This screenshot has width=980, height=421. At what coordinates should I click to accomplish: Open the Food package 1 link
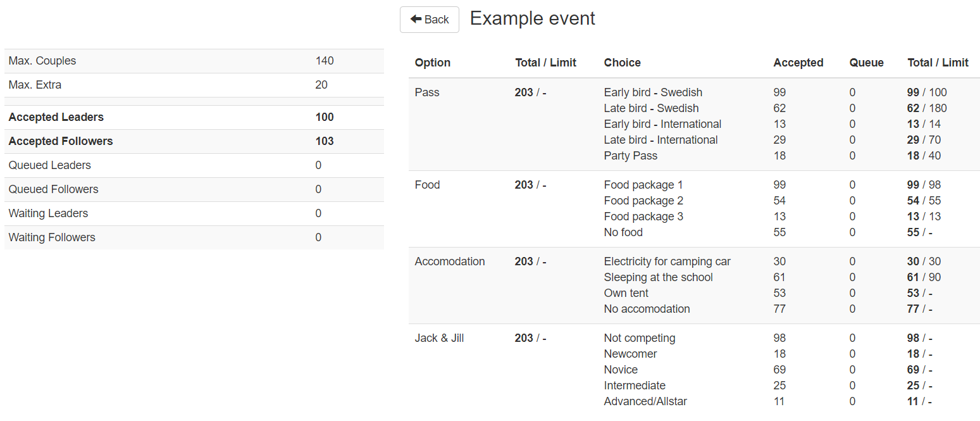click(643, 185)
